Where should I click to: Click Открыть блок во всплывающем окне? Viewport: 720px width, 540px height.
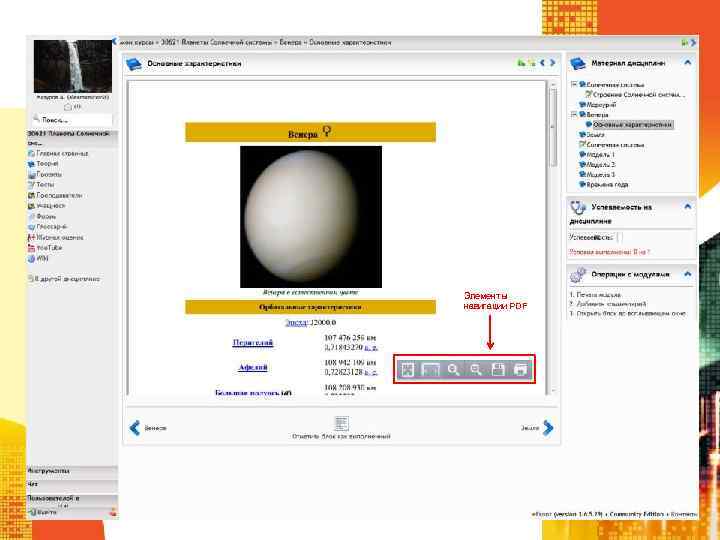click(631, 314)
